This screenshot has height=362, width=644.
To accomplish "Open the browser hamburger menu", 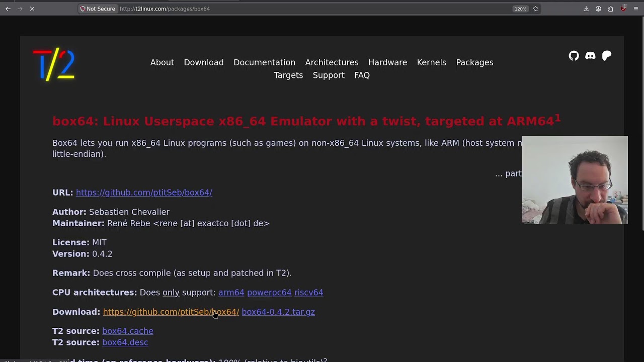I will [x=636, y=9].
